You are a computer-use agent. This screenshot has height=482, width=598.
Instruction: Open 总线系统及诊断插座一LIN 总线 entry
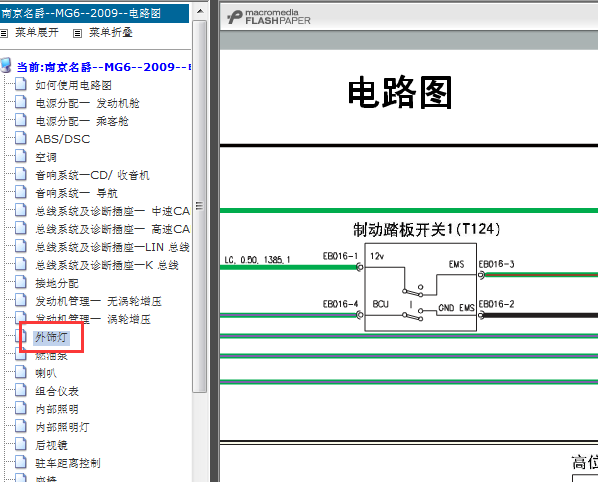tap(113, 247)
